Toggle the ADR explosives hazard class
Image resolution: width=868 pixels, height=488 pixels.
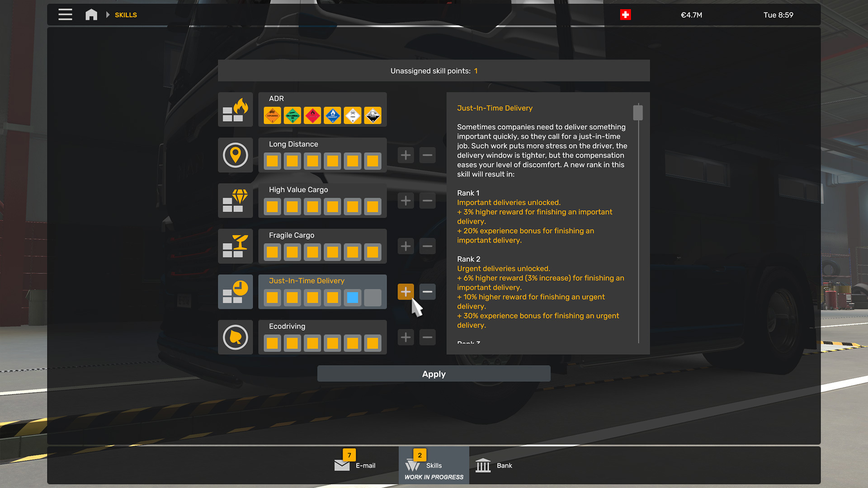tap(272, 116)
